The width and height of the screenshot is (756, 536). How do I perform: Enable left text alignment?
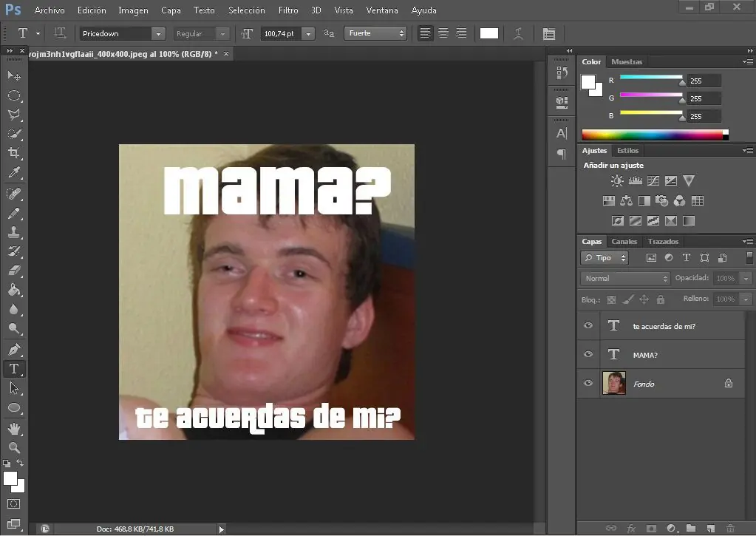pos(425,33)
